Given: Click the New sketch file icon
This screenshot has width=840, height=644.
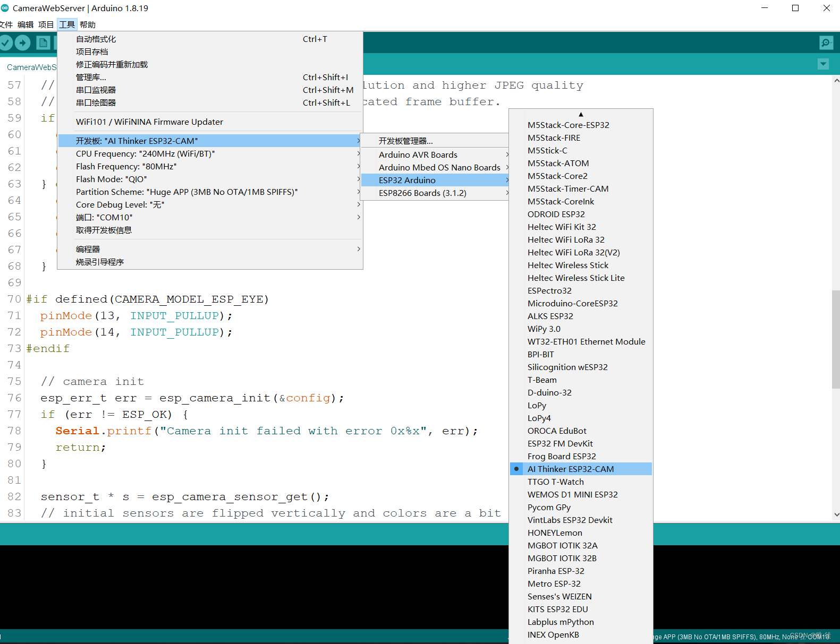Looking at the screenshot, I should click(44, 43).
